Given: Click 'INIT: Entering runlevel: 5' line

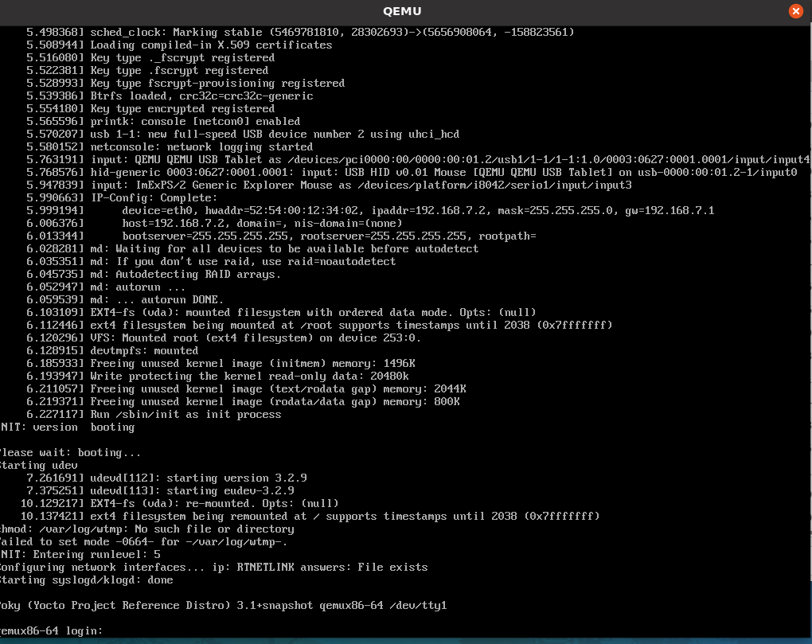Looking at the screenshot, I should pos(80,554).
